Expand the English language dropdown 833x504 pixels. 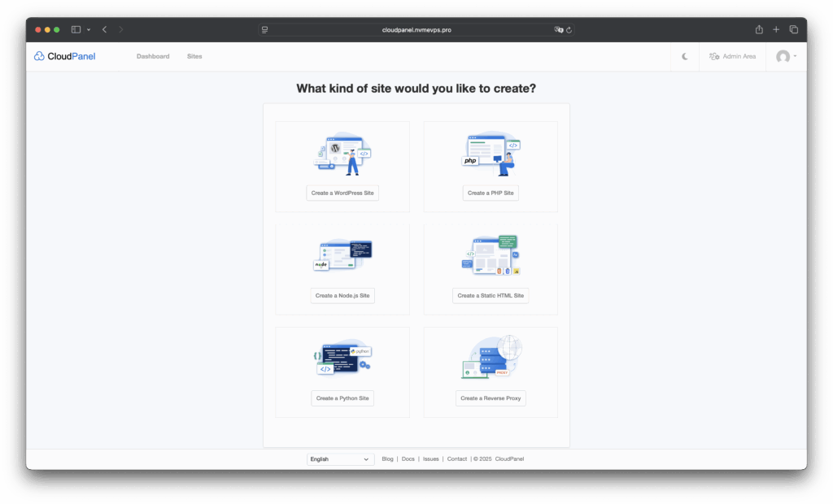pos(341,459)
